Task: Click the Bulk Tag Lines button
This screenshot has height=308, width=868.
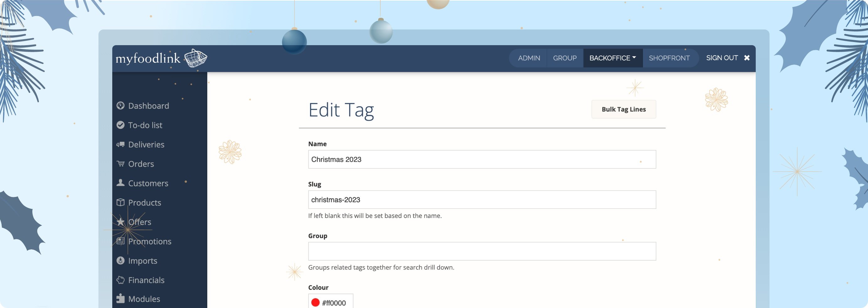Action: [x=623, y=109]
